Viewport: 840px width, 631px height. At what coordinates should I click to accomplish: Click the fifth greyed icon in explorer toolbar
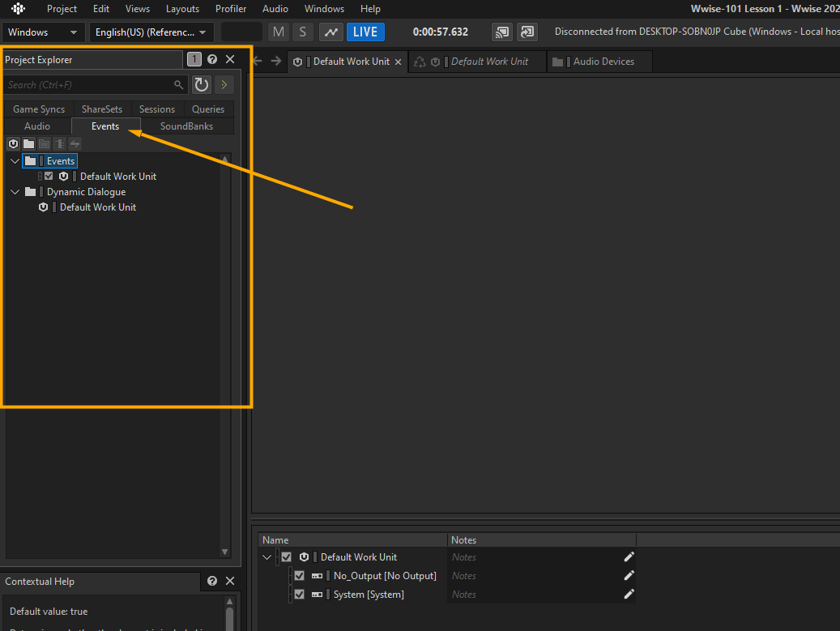click(x=75, y=143)
